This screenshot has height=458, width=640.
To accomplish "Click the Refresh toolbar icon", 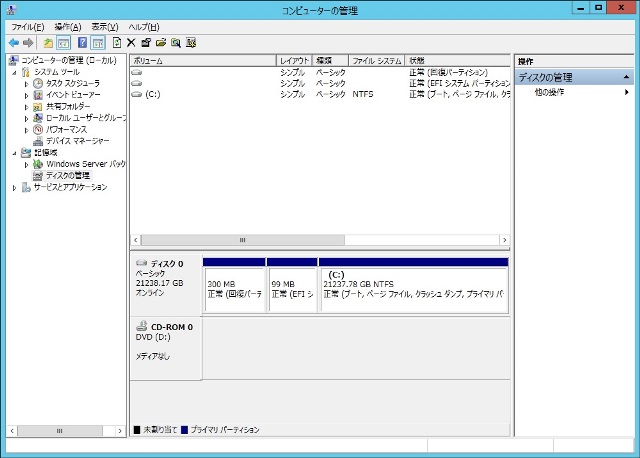I will coord(117,43).
